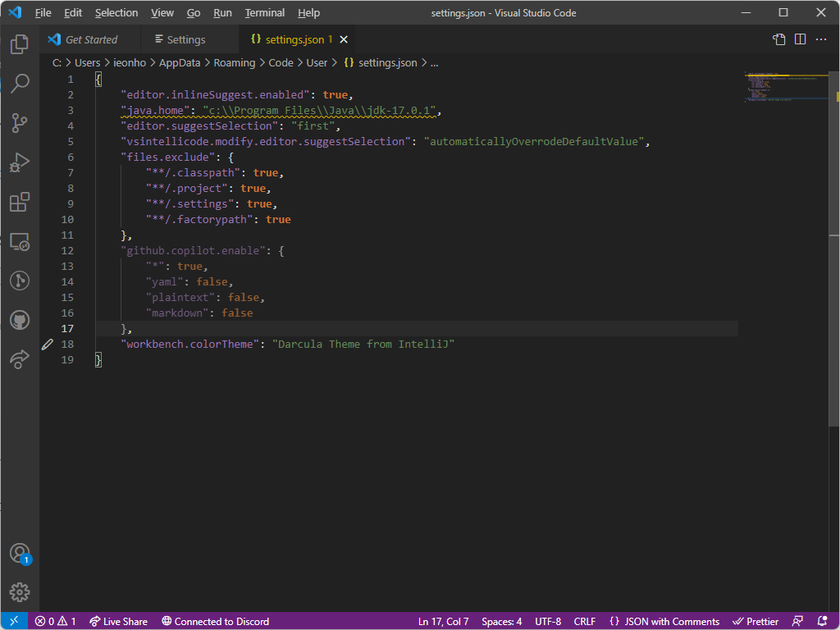Click Connected to Discord status item
This screenshot has height=630, width=840.
216,622
